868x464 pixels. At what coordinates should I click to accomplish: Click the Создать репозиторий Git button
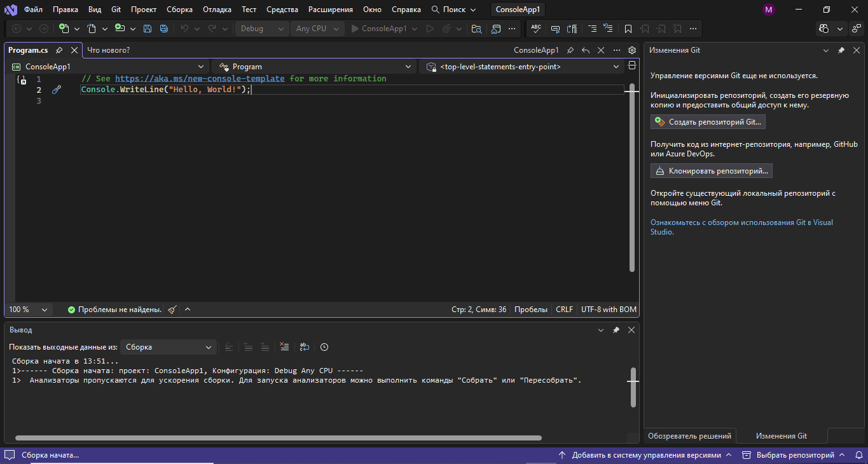708,121
